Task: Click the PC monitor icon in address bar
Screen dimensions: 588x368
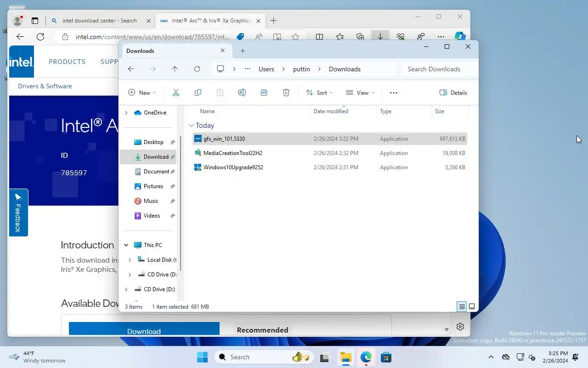Action: point(220,69)
